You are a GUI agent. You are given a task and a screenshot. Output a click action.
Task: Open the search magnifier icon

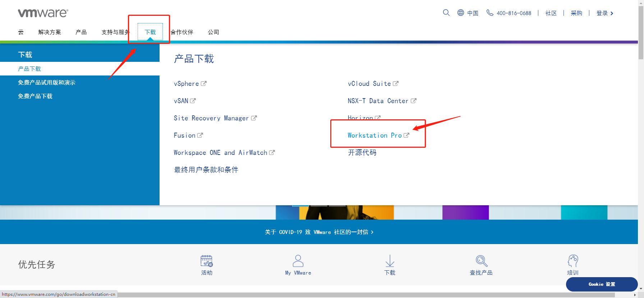pyautogui.click(x=446, y=13)
